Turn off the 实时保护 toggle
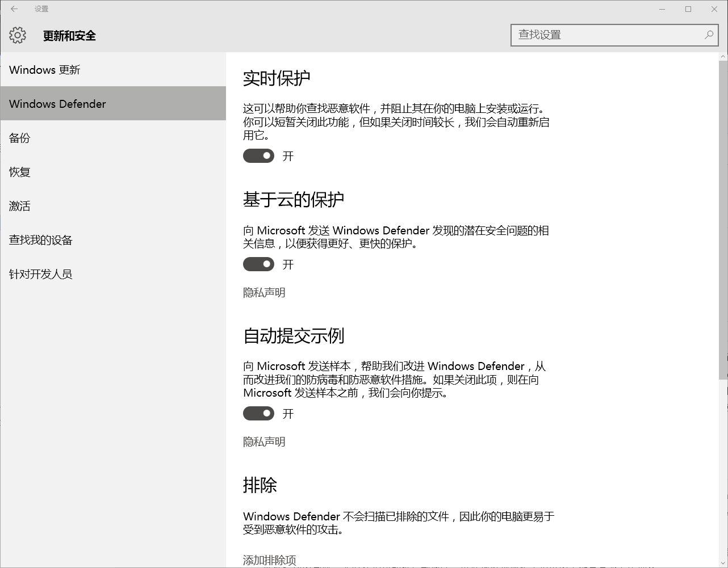The width and height of the screenshot is (728, 568). point(258,155)
